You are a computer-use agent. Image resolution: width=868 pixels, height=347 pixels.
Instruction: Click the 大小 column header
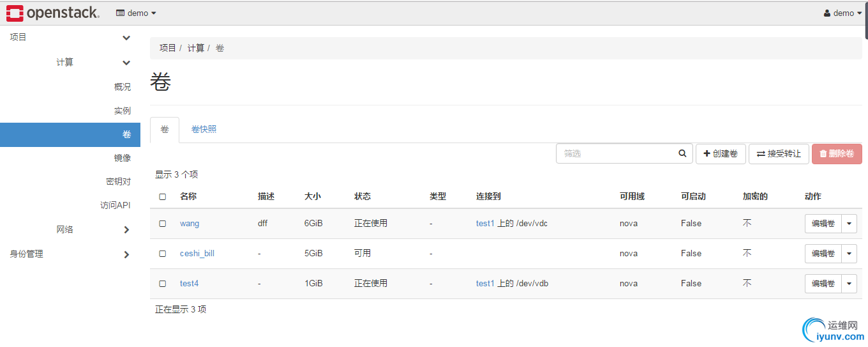(313, 197)
